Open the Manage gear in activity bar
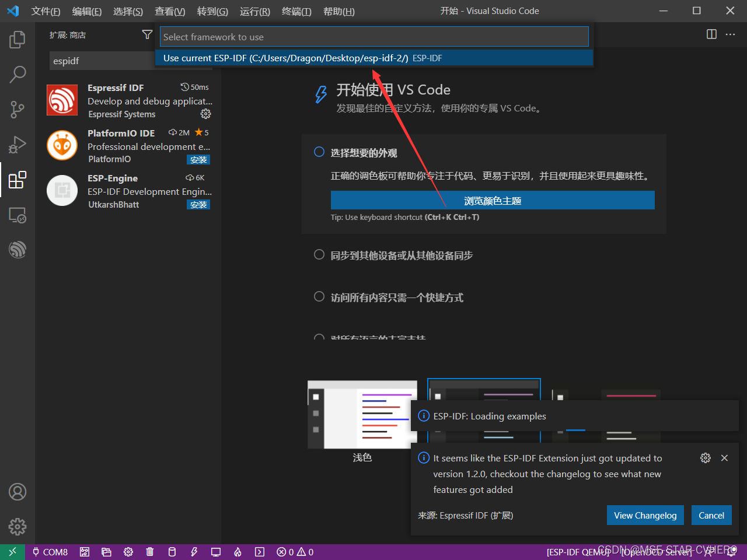Viewport: 747px width, 560px height. pyautogui.click(x=18, y=527)
